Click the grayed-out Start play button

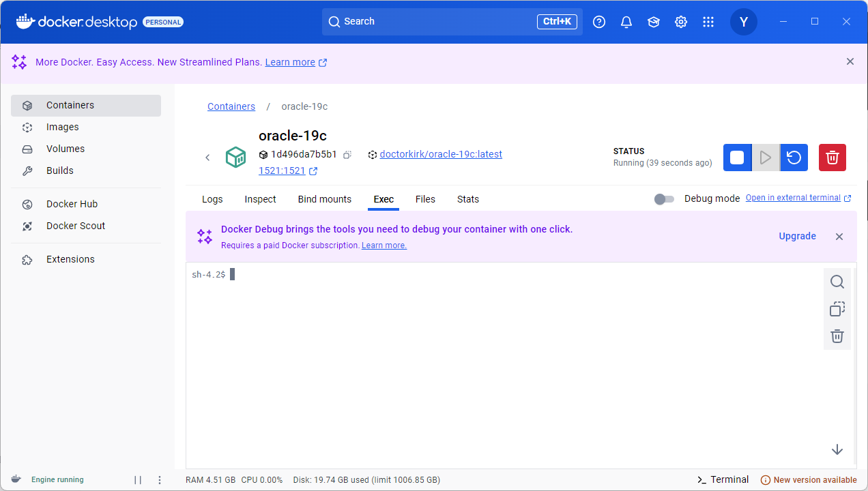[766, 158]
